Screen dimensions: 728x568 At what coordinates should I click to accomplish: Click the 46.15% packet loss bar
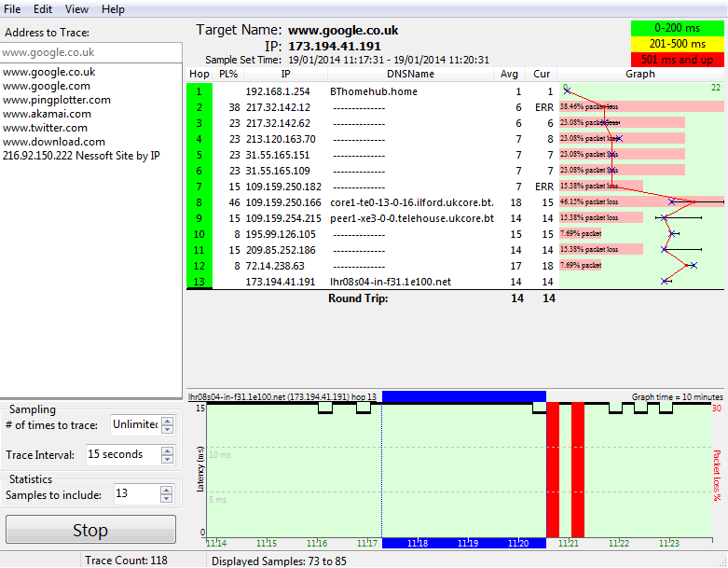[x=641, y=201]
